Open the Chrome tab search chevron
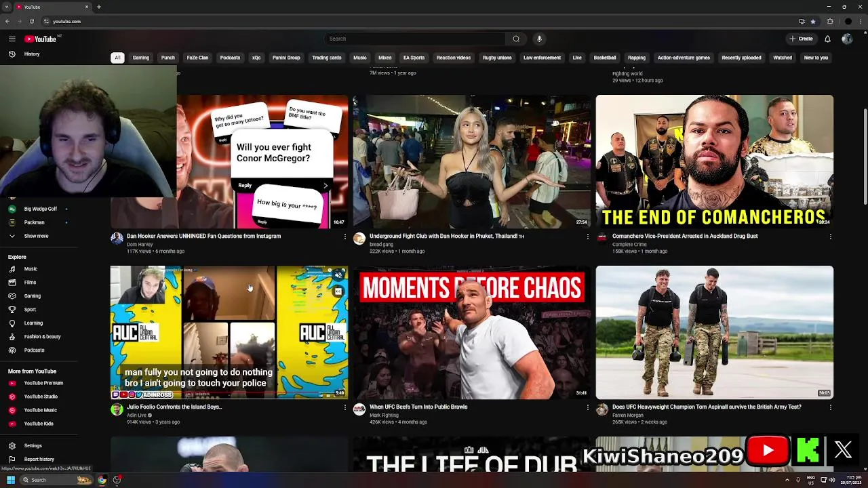This screenshot has height=488, width=868. (x=7, y=7)
